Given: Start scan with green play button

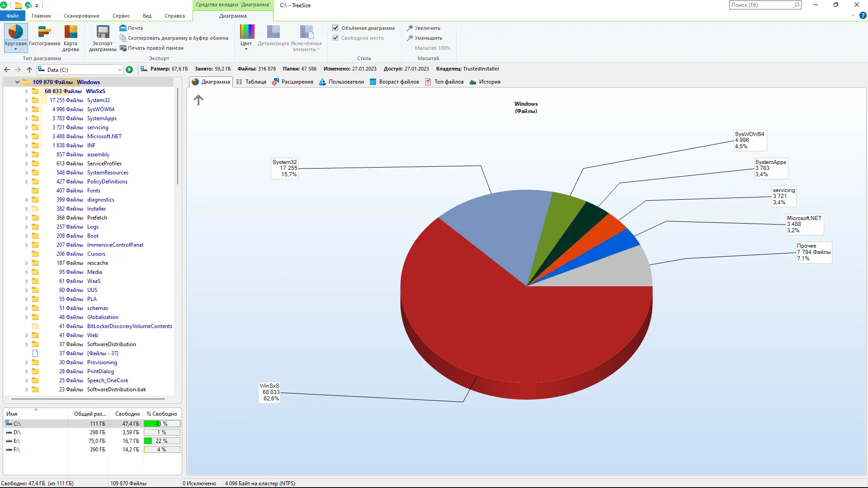Looking at the screenshot, I should pos(129,70).
